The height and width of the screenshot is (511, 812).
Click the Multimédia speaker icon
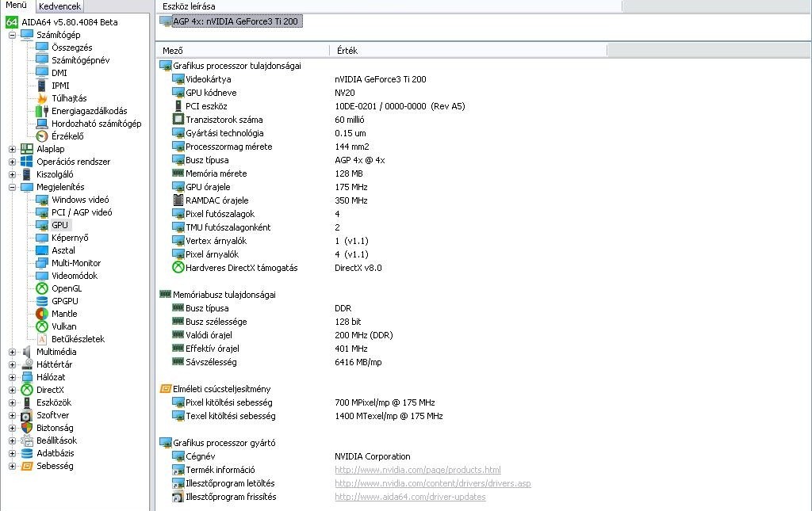27,352
